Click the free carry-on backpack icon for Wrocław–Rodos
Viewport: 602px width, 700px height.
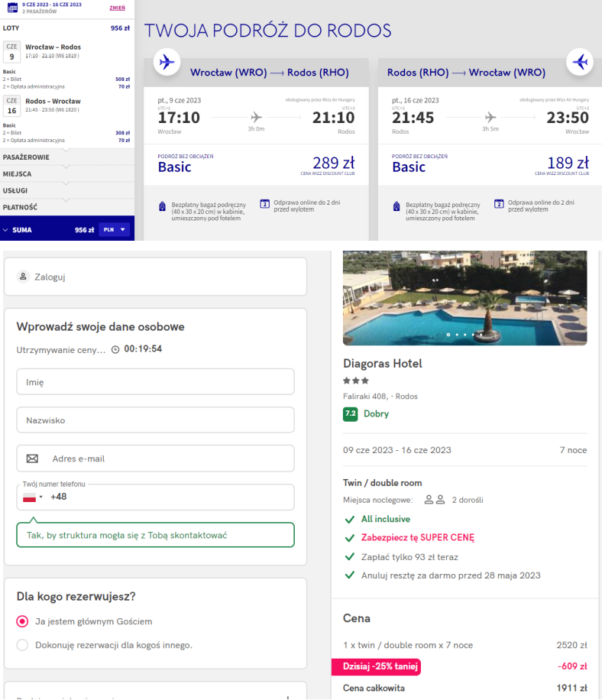pos(162,206)
